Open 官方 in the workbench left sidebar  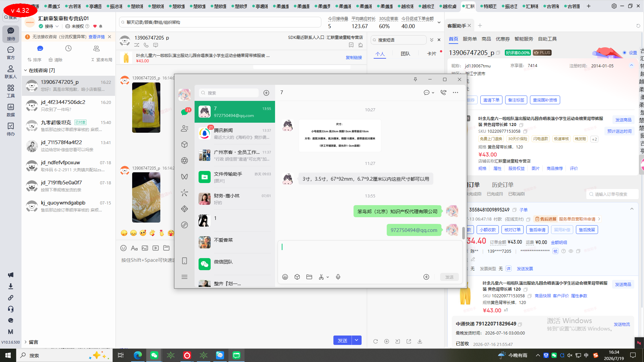pos(11,53)
